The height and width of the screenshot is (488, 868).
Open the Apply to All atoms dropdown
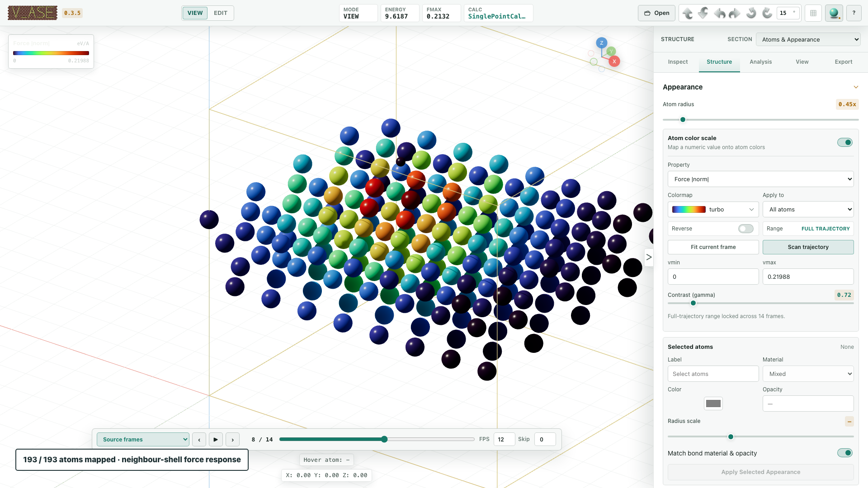(808, 210)
